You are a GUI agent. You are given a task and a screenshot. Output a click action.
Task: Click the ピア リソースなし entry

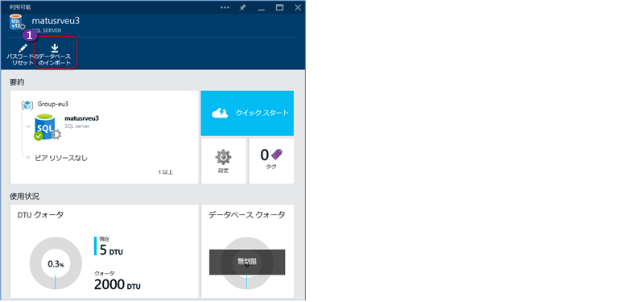click(x=62, y=158)
